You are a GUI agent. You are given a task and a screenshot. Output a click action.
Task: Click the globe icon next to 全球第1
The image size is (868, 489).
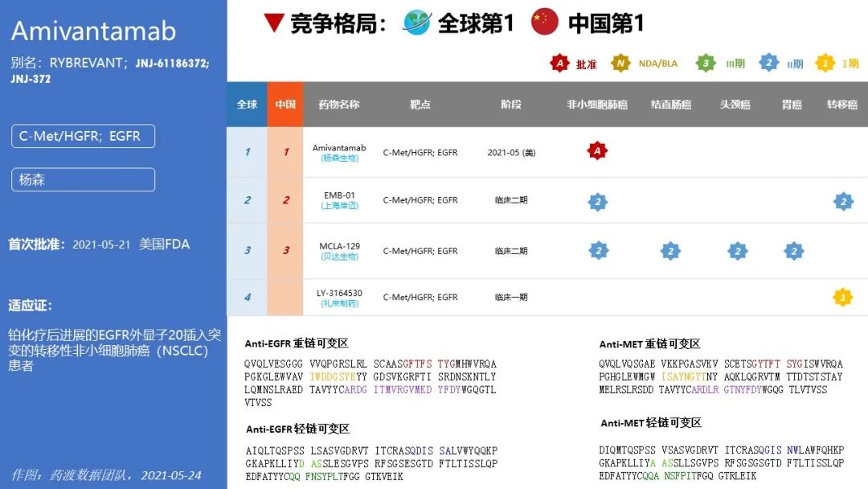pos(417,23)
